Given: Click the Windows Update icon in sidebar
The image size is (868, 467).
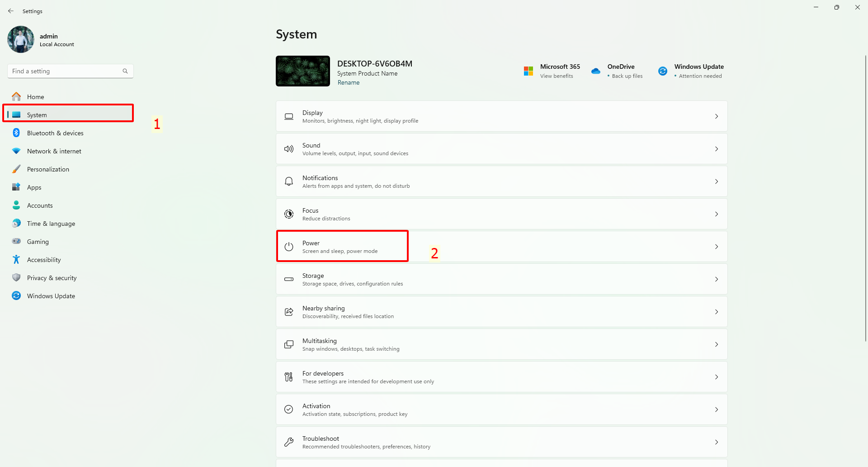Looking at the screenshot, I should click(16, 295).
